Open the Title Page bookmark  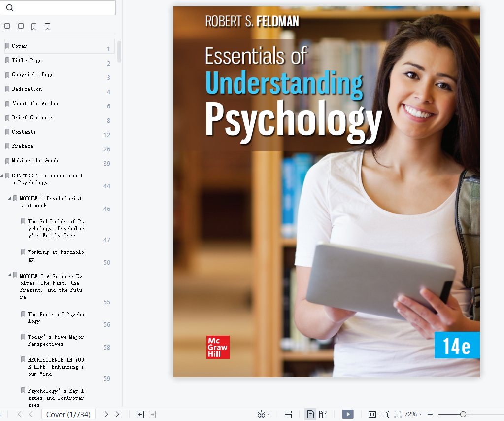click(x=27, y=61)
